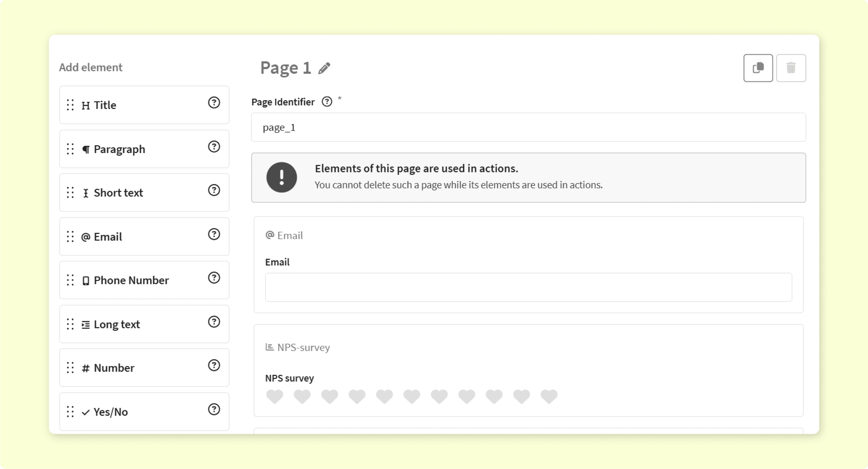Open help for the Paragraph element
Viewport: 868px width, 469px height.
(x=214, y=147)
